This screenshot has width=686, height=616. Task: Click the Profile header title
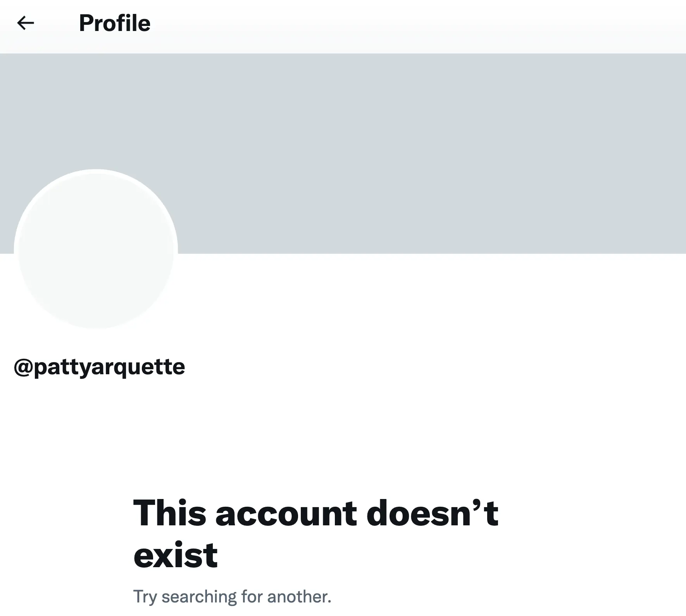pyautogui.click(x=114, y=23)
